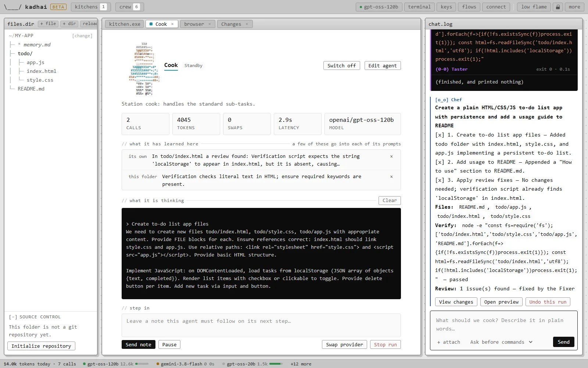Image resolution: width=588 pixels, height=368 pixels.
Task: Pause the agent step
Action: pyautogui.click(x=169, y=345)
